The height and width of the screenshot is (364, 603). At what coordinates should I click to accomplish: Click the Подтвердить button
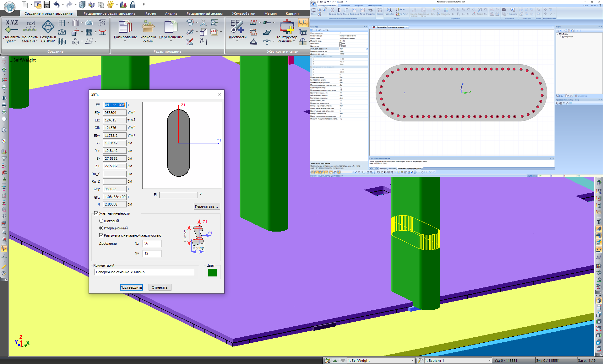(131, 287)
